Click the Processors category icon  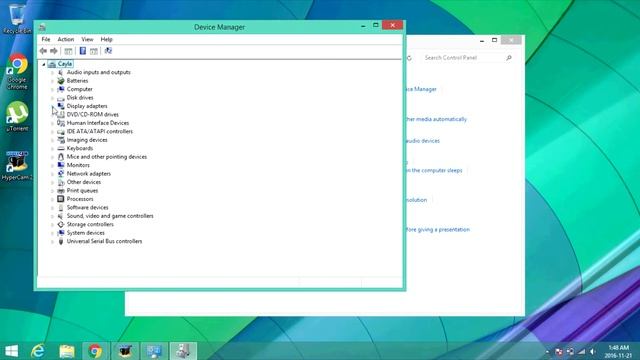61,199
